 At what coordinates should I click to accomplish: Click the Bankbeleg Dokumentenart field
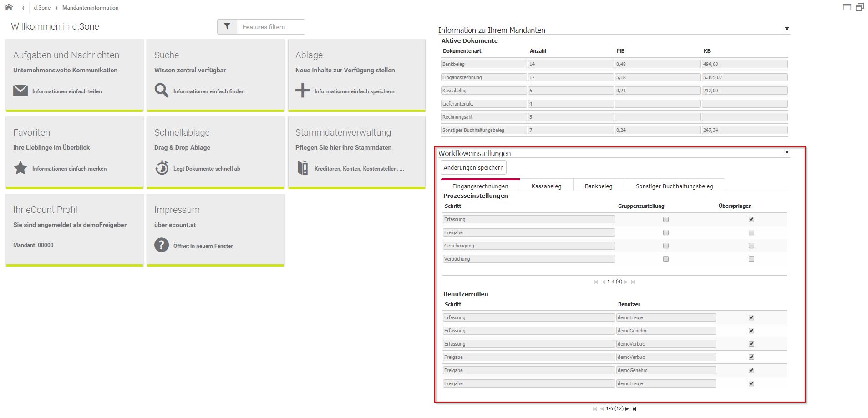(x=484, y=64)
